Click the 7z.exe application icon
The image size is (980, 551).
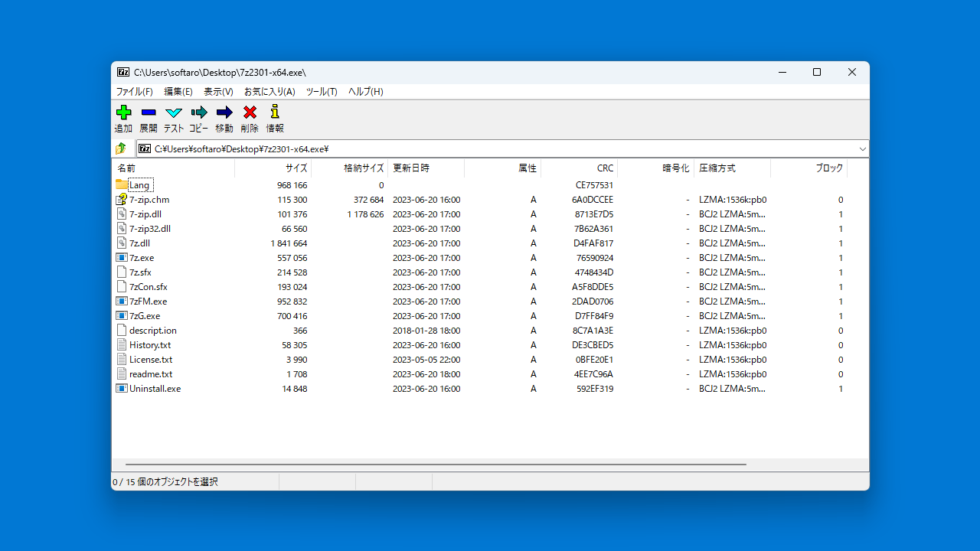point(122,257)
